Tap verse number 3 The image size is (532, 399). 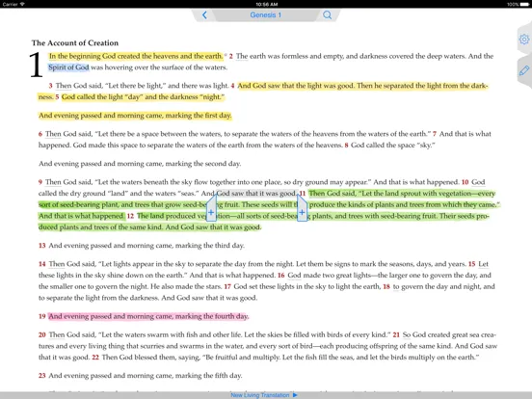click(x=50, y=86)
